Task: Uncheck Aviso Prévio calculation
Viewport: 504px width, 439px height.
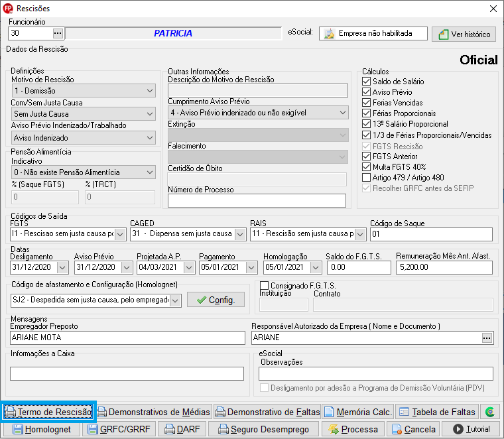Action: coord(367,92)
